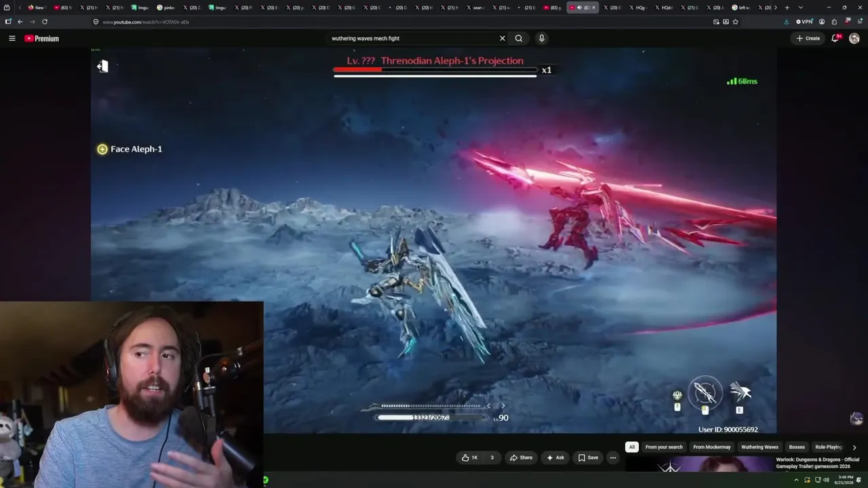The image size is (868, 488).
Task: Close the active YouTube tab
Action: click(x=593, y=7)
